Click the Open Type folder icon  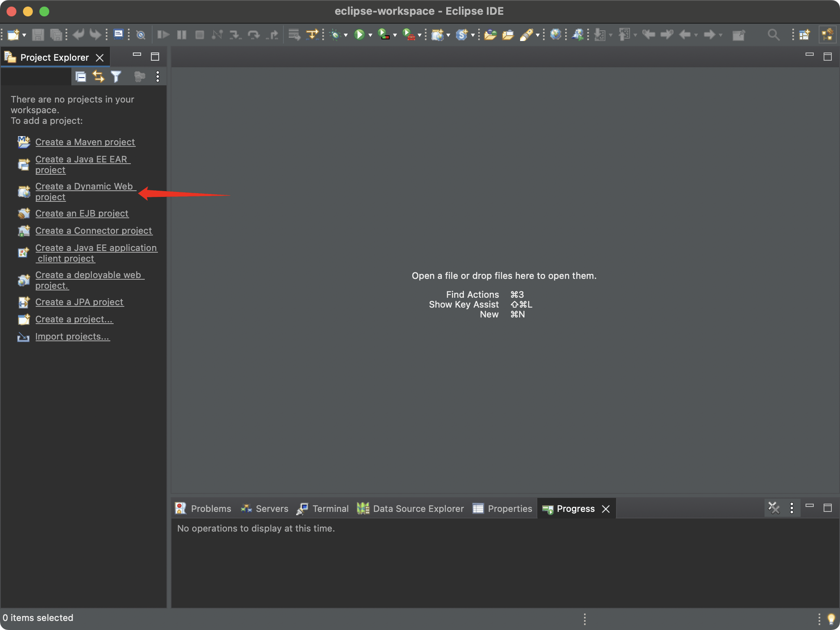[x=490, y=35]
